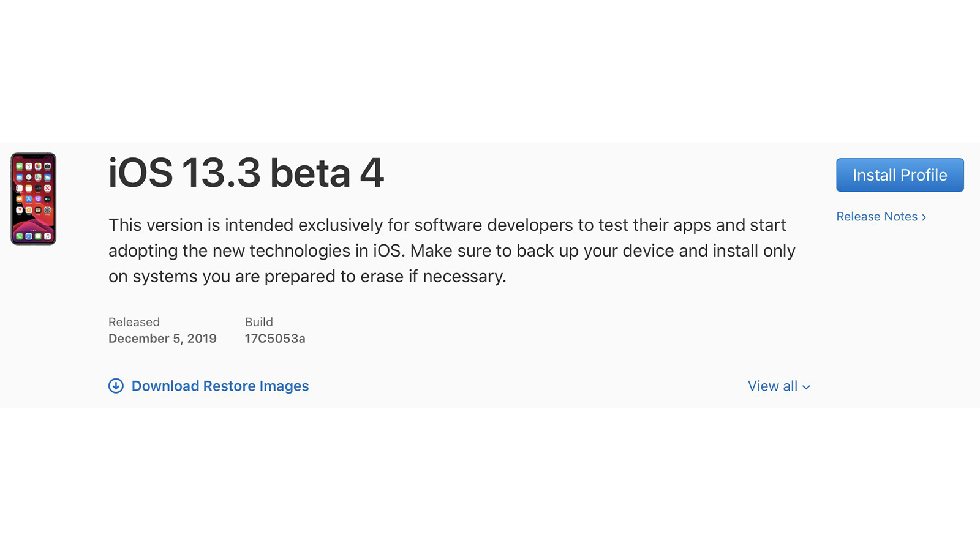Click the Safari icon in the iPhone dock
The width and height of the screenshot is (980, 551).
point(29,236)
